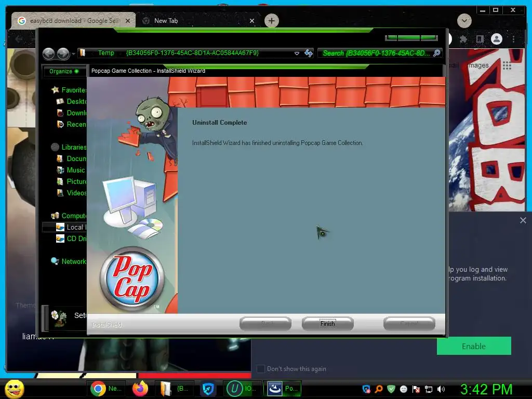Open the Documents library
The image size is (532, 399).
72,158
